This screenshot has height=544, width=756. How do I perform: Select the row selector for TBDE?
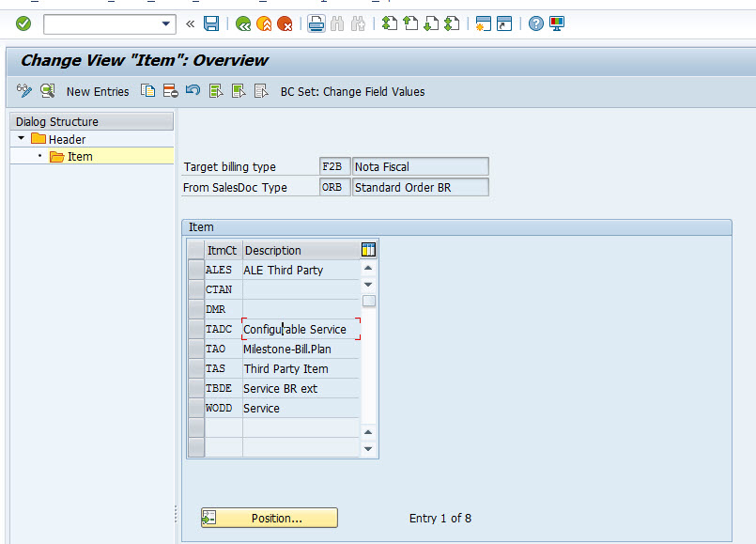(x=195, y=389)
